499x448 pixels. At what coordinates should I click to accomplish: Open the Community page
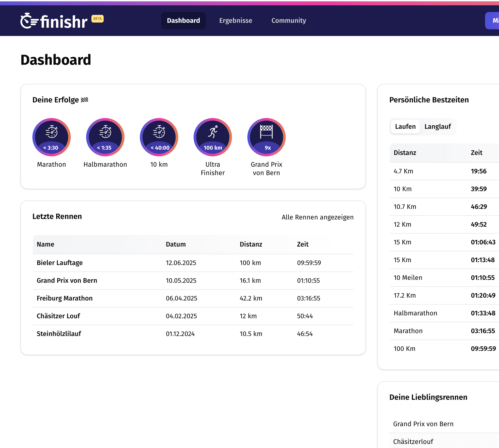tap(289, 21)
